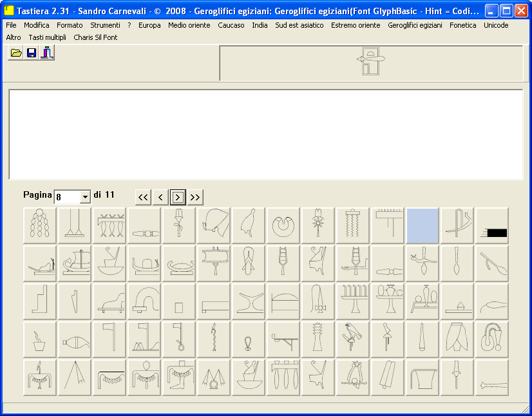Insert the double triangle with ring hieroglyph
Screen dimensions: 532x416
click(x=214, y=377)
